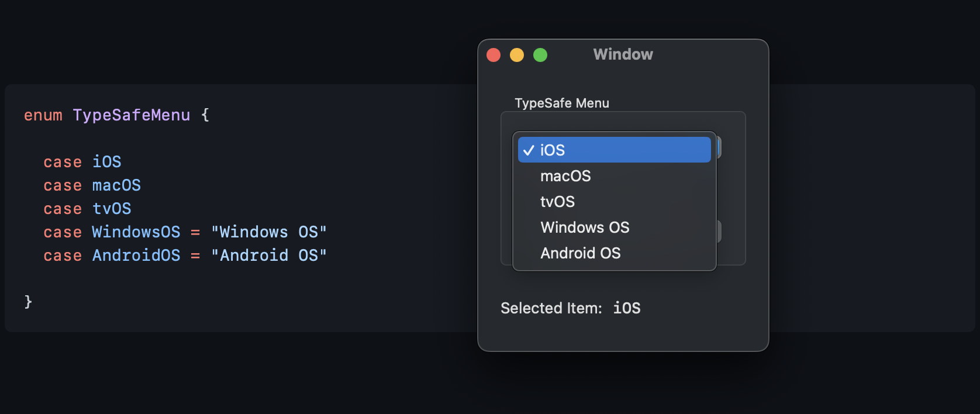Pick tvOS in the dropdown list
980x414 pixels.
click(614, 201)
